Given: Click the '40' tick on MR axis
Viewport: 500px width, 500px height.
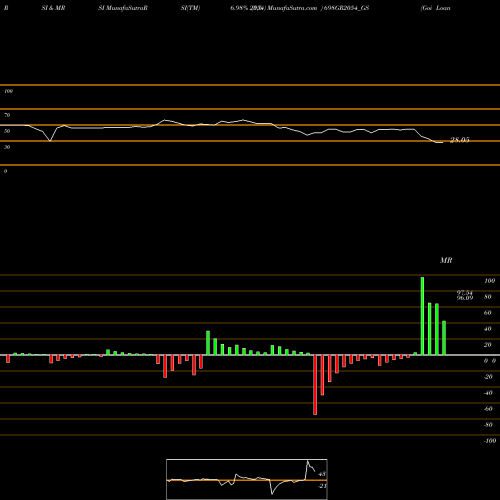Looking at the screenshot, I should (x=488, y=329).
